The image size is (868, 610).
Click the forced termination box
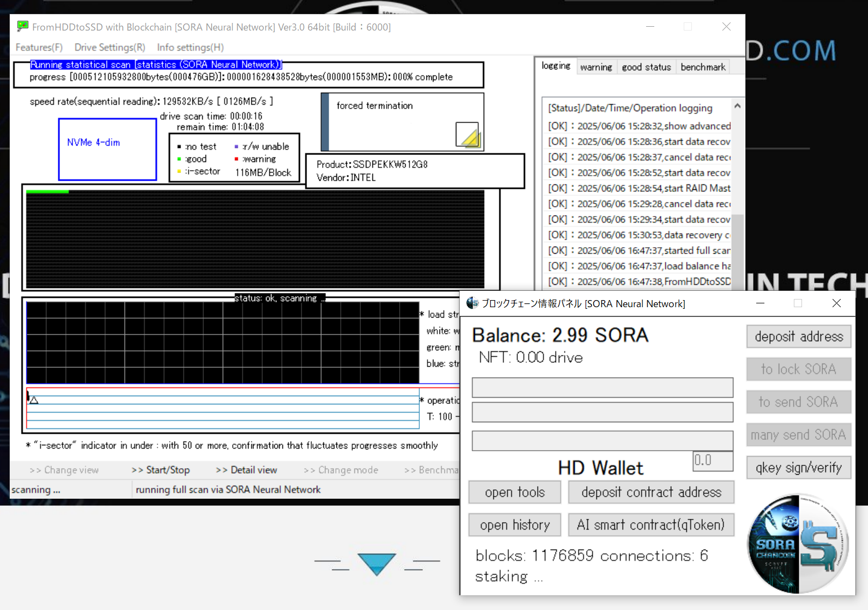tap(402, 122)
